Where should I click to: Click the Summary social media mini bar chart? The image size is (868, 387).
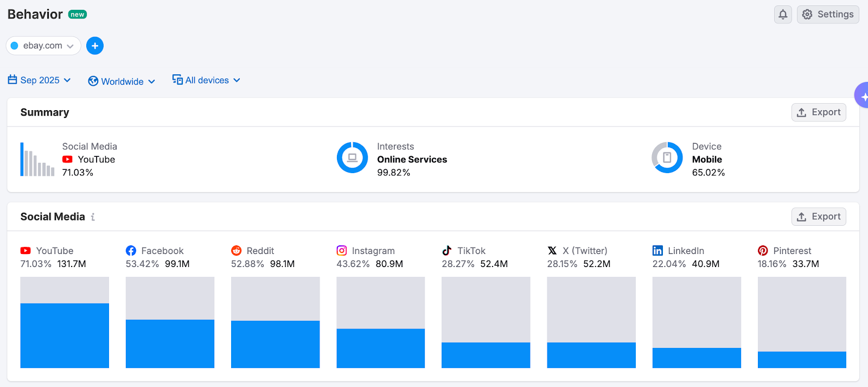coord(37,160)
